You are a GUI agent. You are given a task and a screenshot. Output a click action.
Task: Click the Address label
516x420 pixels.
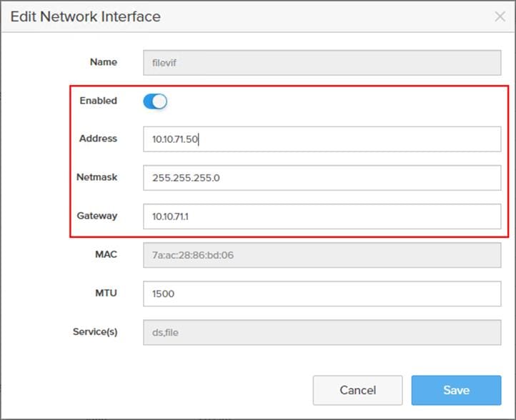(x=98, y=139)
